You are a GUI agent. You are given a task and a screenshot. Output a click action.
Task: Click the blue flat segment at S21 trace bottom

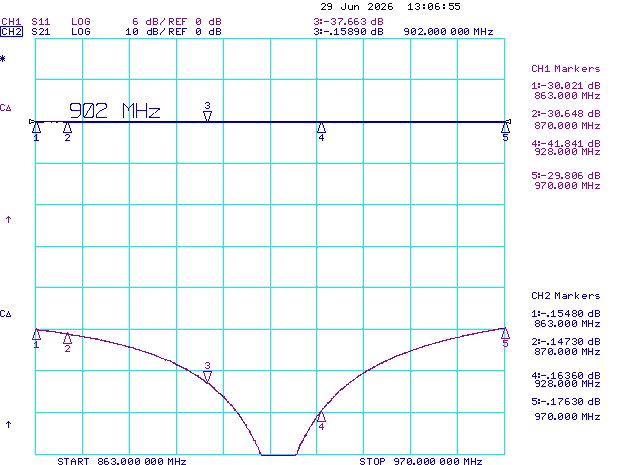(278, 455)
